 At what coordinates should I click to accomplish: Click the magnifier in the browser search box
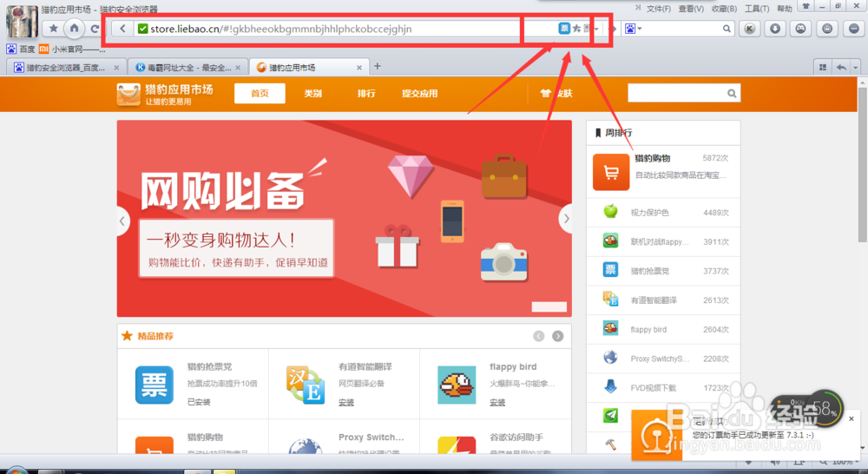click(727, 29)
